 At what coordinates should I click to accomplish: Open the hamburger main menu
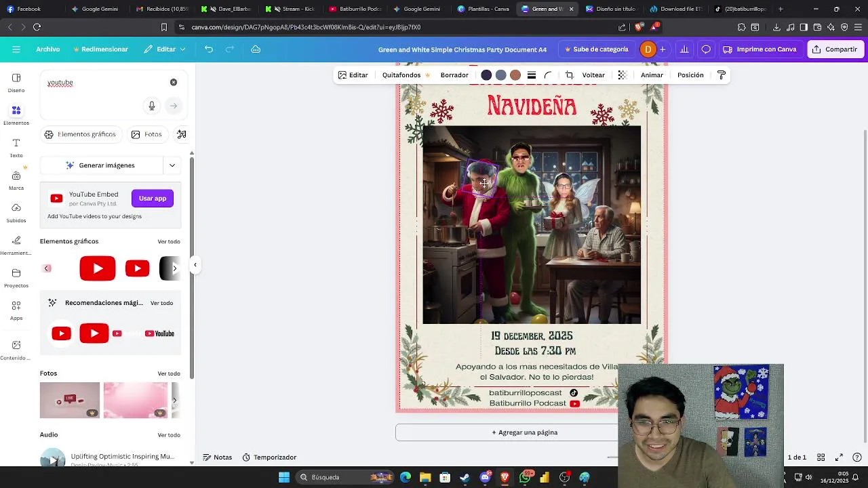tap(16, 49)
